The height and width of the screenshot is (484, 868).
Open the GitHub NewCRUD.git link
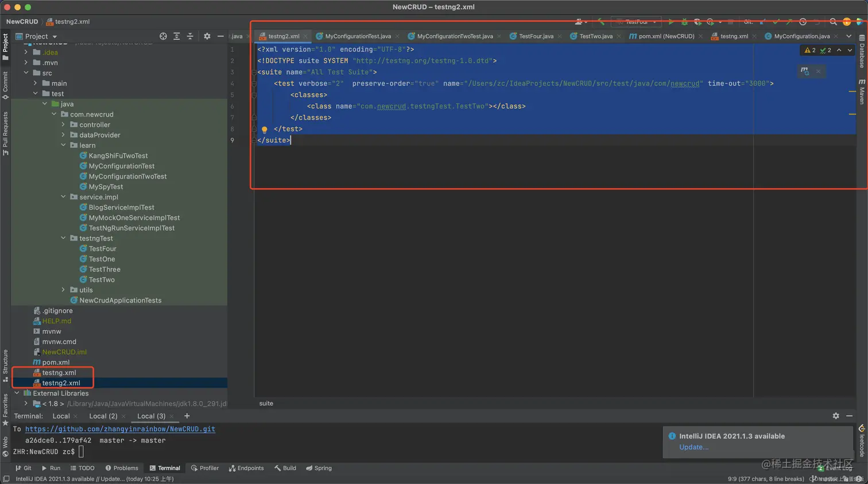pyautogui.click(x=120, y=429)
